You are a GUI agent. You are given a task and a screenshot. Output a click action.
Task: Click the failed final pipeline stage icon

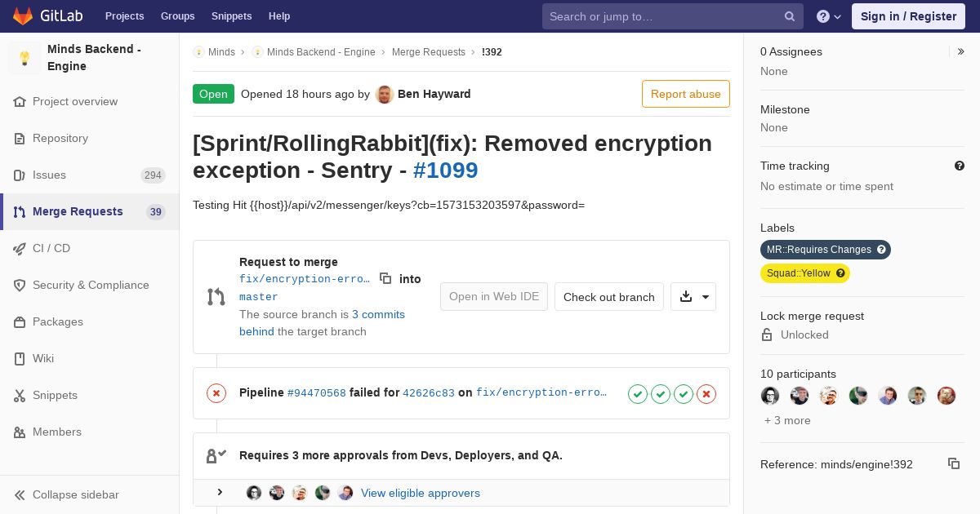(706, 394)
